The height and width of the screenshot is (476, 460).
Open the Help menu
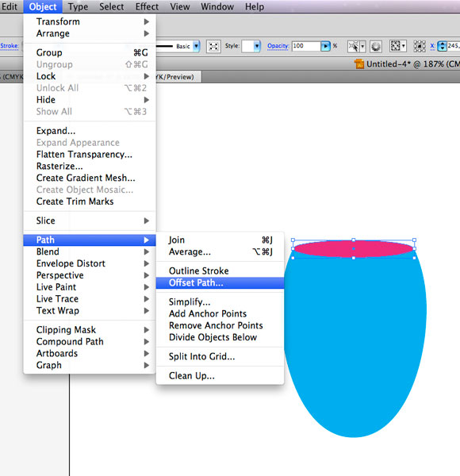tap(255, 6)
